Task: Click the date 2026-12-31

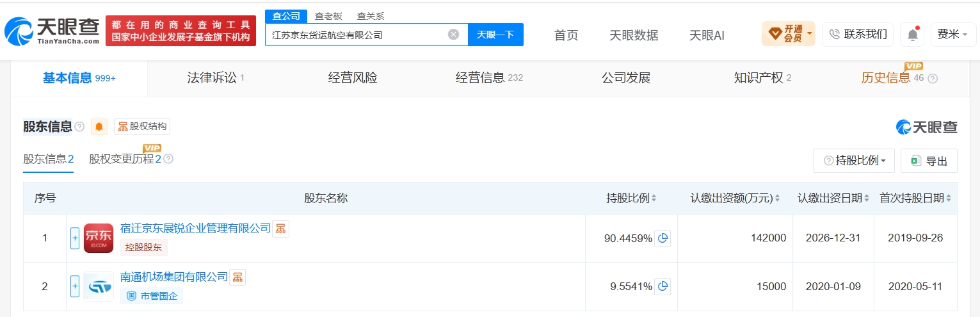Action: tap(833, 238)
